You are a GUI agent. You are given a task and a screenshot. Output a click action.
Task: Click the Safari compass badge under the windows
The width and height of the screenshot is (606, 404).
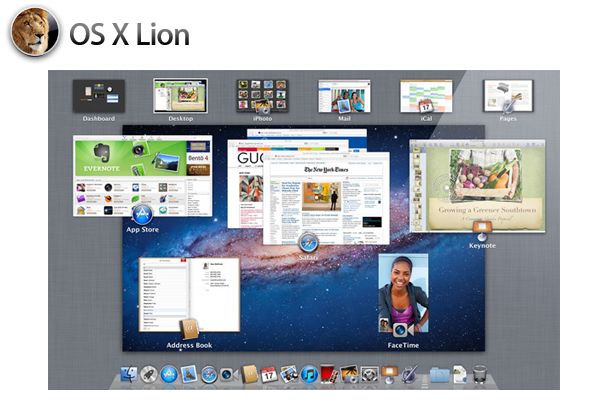click(x=308, y=242)
